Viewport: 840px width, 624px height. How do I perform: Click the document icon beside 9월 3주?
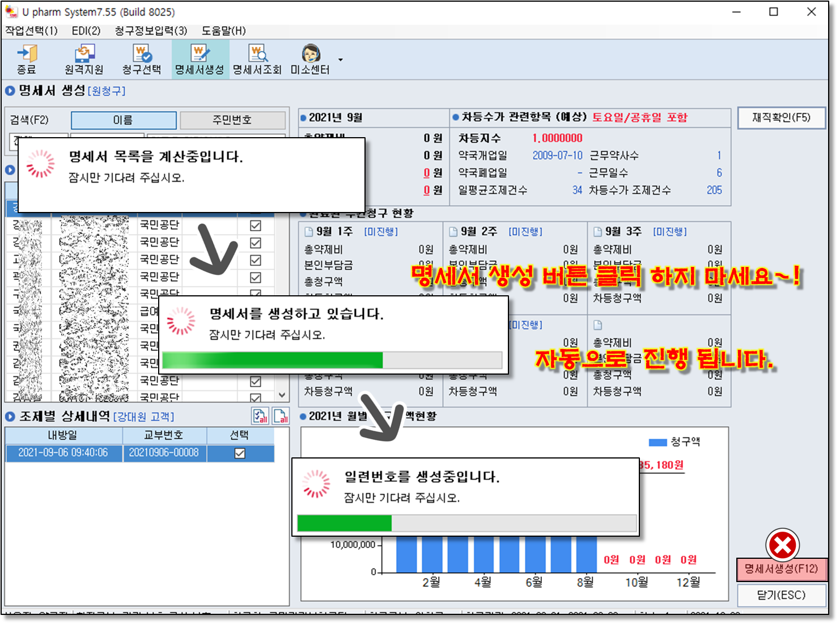pos(597,232)
